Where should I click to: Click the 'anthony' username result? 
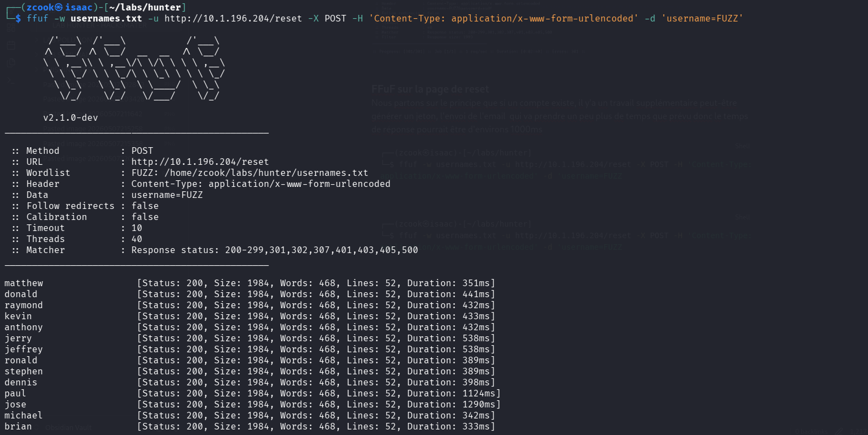pos(24,327)
